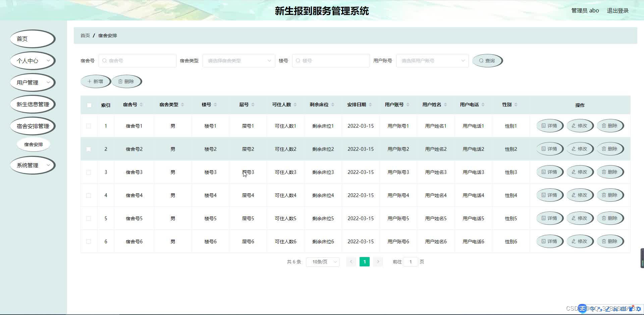Select the 宿舍安排 submenu item
The image size is (644, 315).
pos(34,144)
